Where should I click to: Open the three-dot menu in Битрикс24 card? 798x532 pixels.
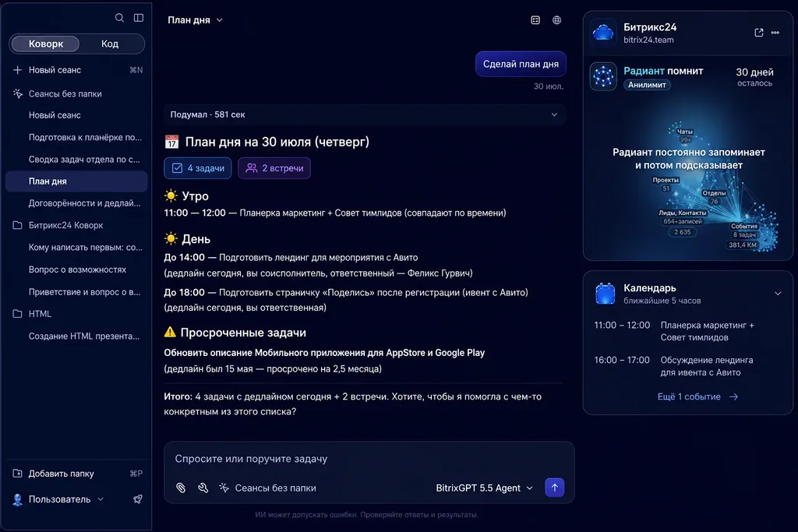(775, 33)
